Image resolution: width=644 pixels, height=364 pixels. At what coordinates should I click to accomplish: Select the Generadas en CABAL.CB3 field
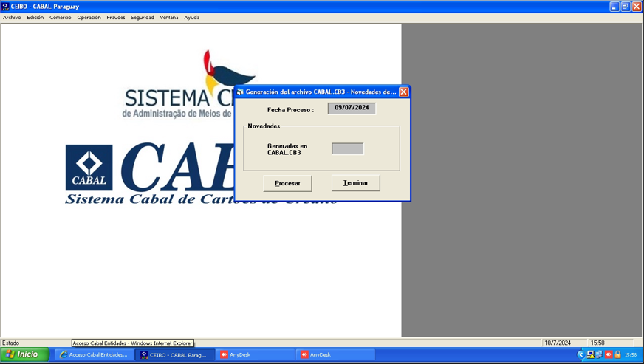[347, 148]
